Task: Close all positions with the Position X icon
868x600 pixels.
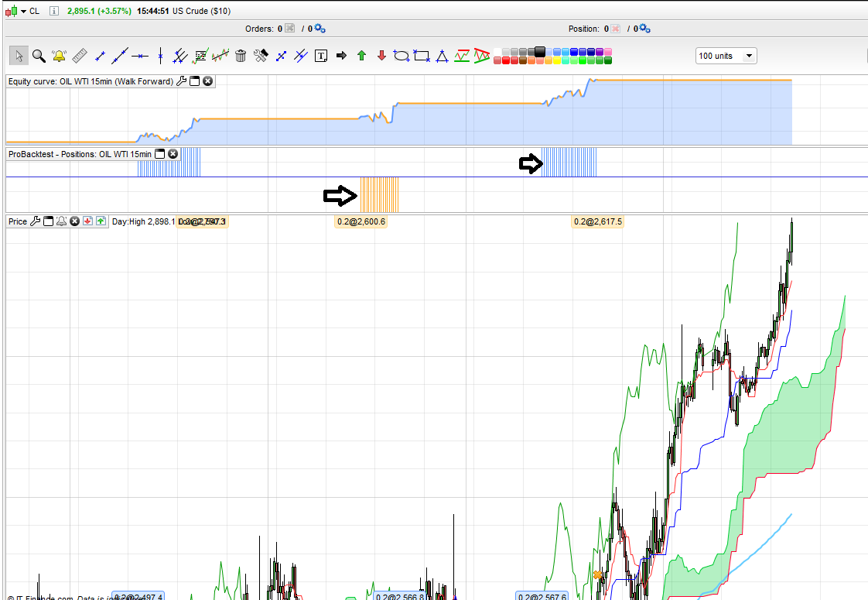Action: [615, 28]
